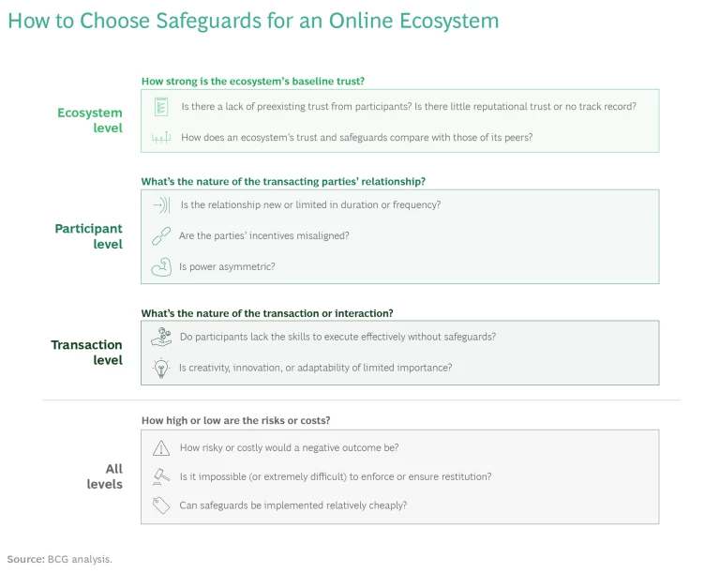720x588 pixels.
Task: Select the Transaction level label
Action: tap(87, 352)
